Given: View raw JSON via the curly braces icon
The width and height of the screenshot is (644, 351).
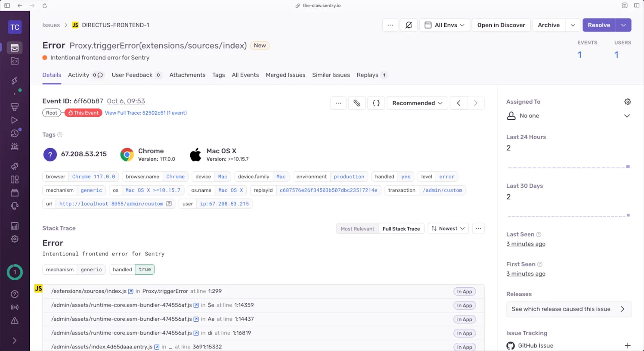Looking at the screenshot, I should point(376,103).
